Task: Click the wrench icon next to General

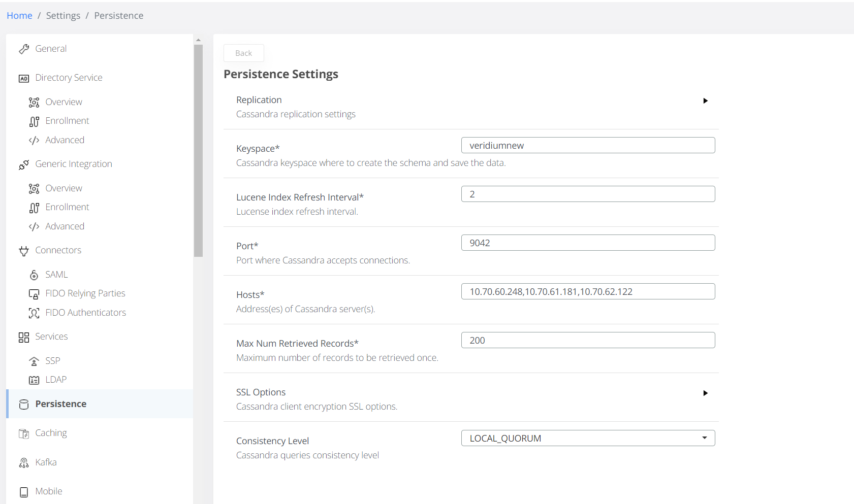Action: pos(24,49)
